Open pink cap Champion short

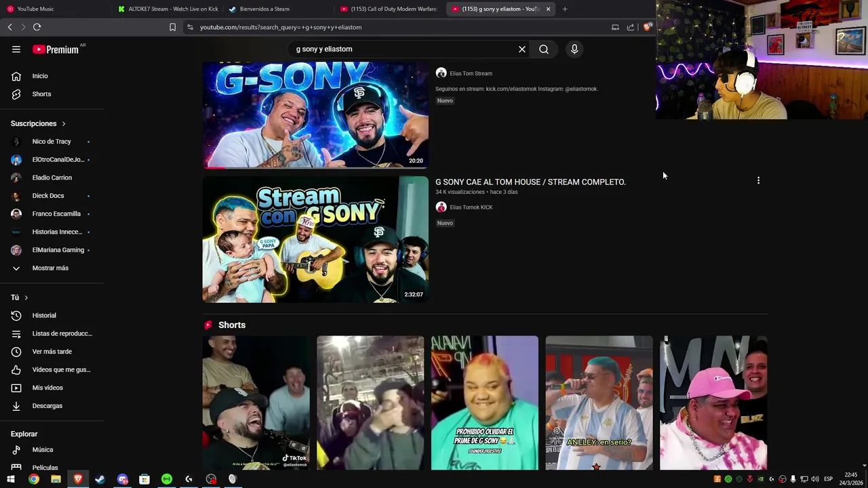713,403
